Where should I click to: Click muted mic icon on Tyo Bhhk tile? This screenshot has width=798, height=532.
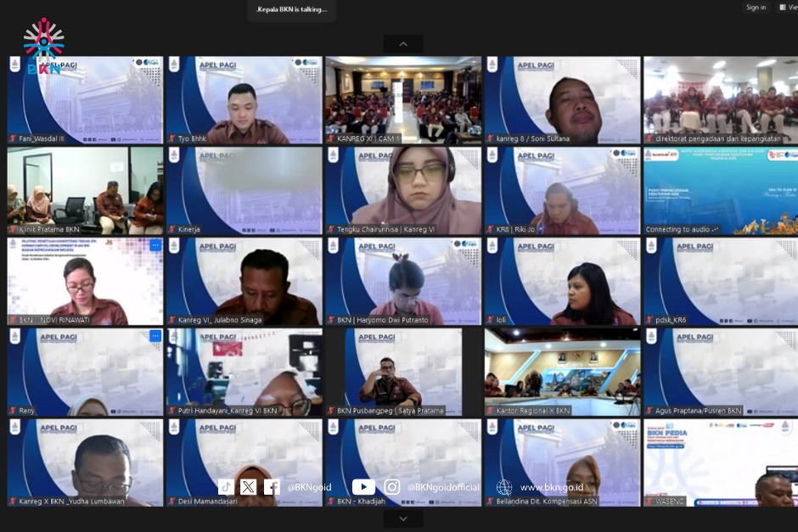point(172,138)
